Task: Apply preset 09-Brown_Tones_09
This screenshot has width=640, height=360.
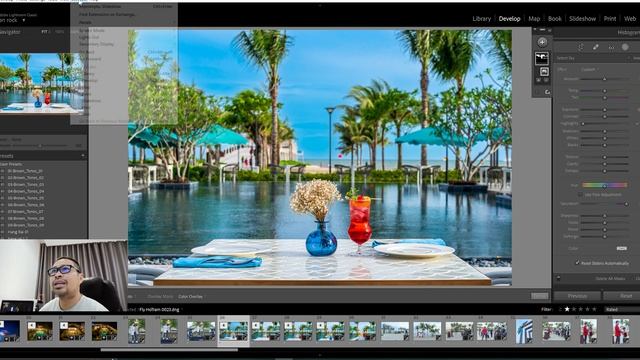Action: pyautogui.click(x=25, y=225)
